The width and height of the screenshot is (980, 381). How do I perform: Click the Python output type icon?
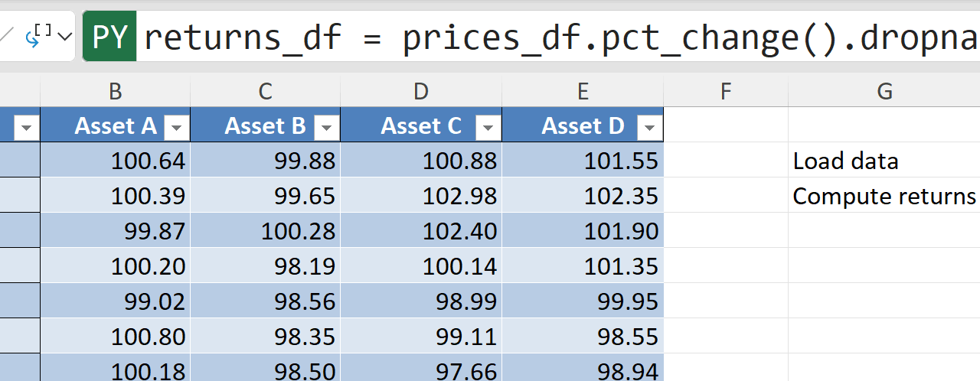pos(40,34)
